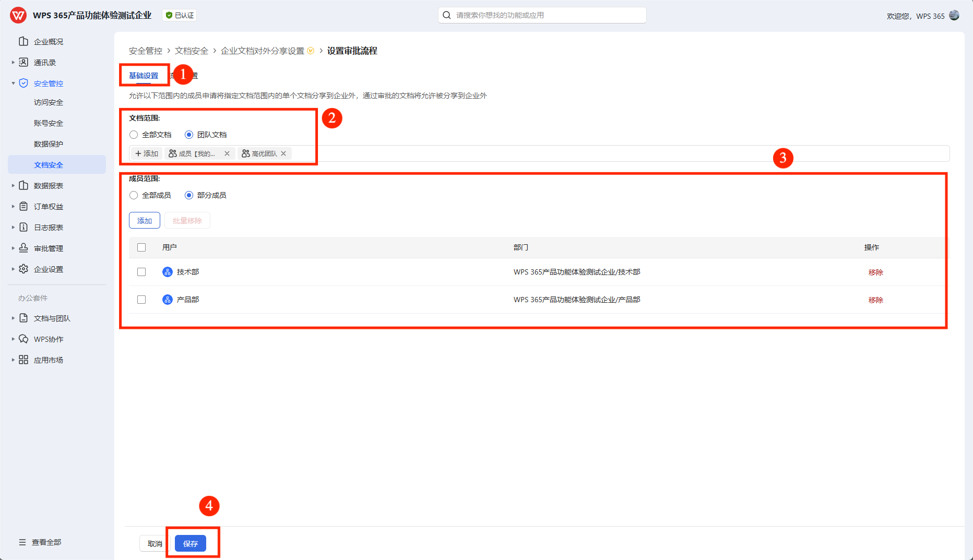Click the 企业概况 sidebar icon
The image size is (973, 560).
(23, 41)
